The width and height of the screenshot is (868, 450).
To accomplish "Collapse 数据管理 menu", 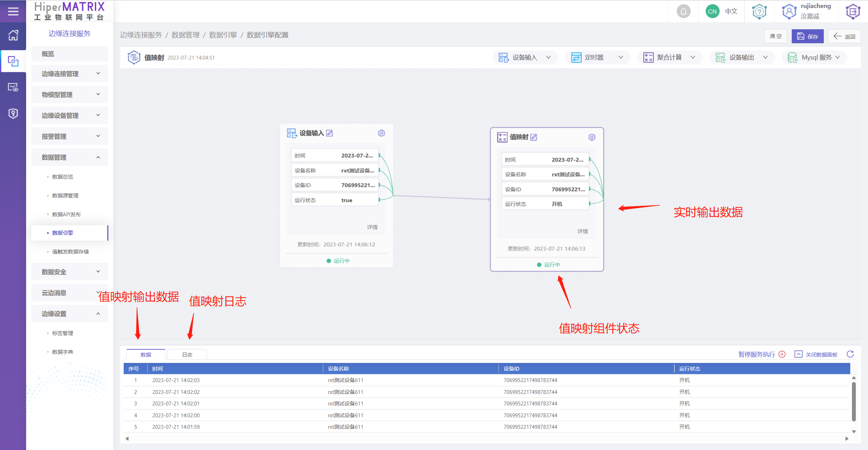I will click(x=70, y=157).
